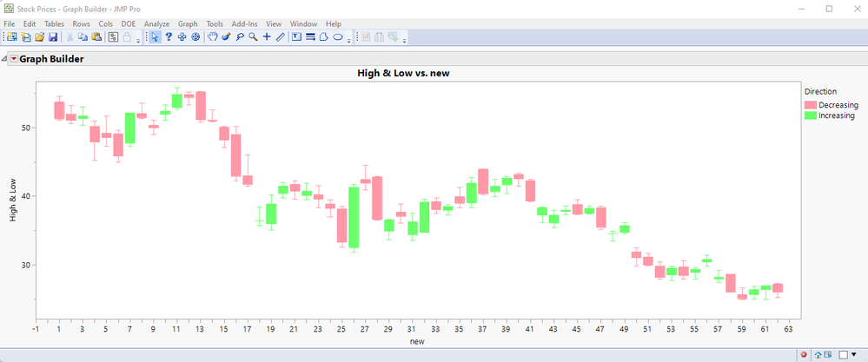The height and width of the screenshot is (362, 868).
Task: Pick the Brush tool in toolbar
Action: 226,37
